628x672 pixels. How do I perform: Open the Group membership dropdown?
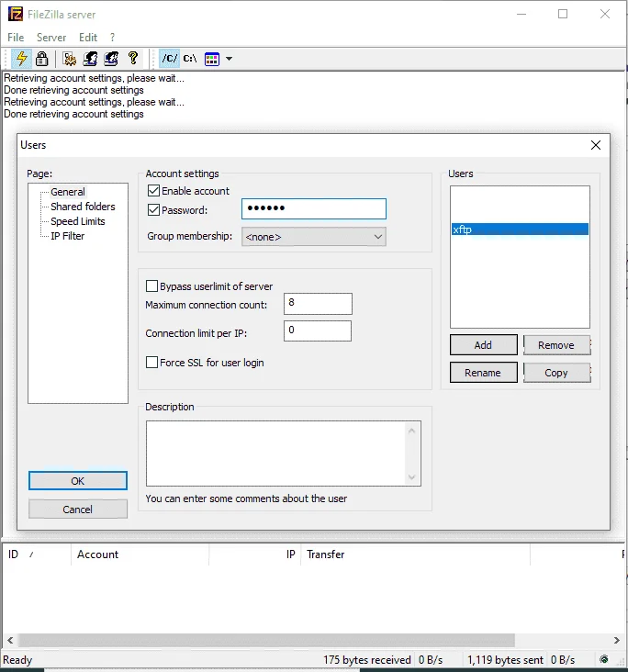point(313,237)
